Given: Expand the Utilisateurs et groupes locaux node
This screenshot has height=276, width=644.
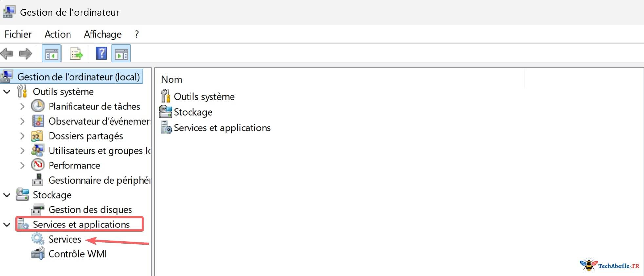Looking at the screenshot, I should click(22, 151).
